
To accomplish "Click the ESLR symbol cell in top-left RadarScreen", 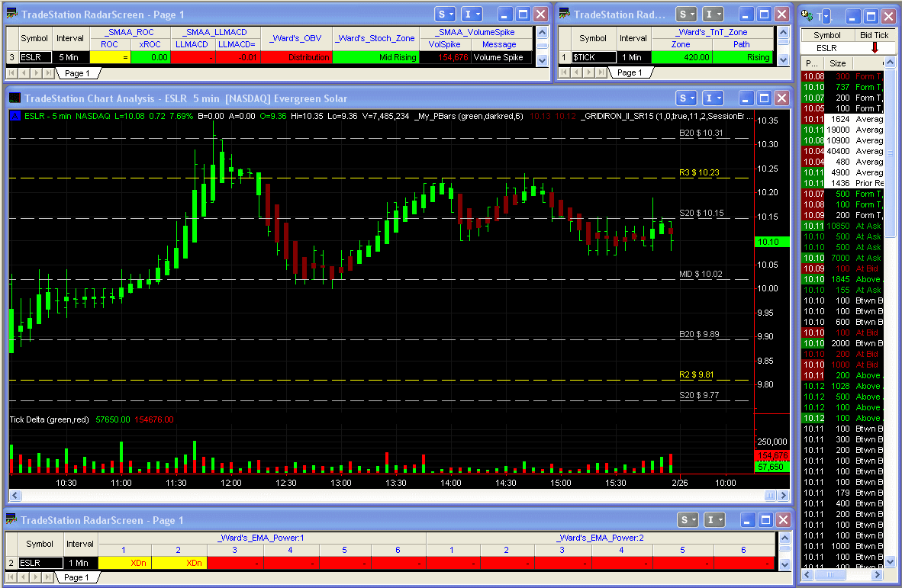I will point(34,57).
